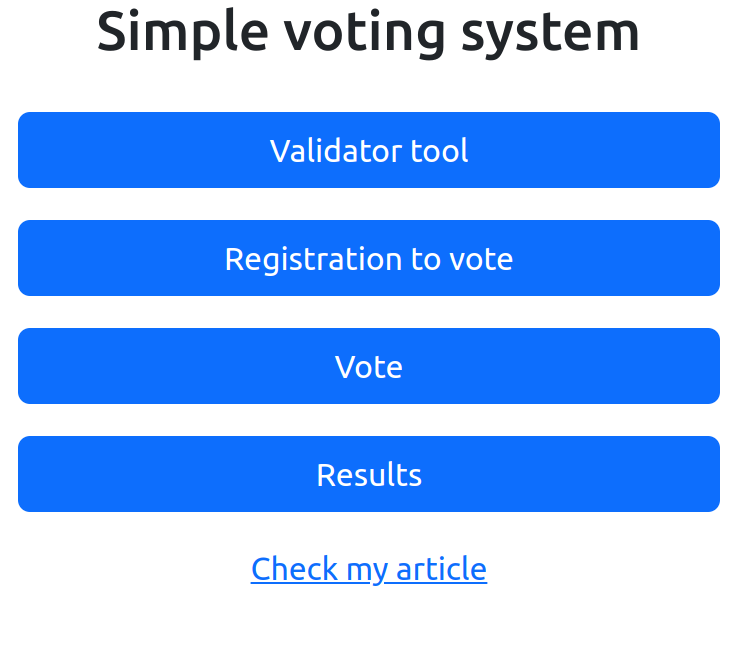The image size is (736, 648).
Task: Click the Validator tool button
Action: (368, 150)
